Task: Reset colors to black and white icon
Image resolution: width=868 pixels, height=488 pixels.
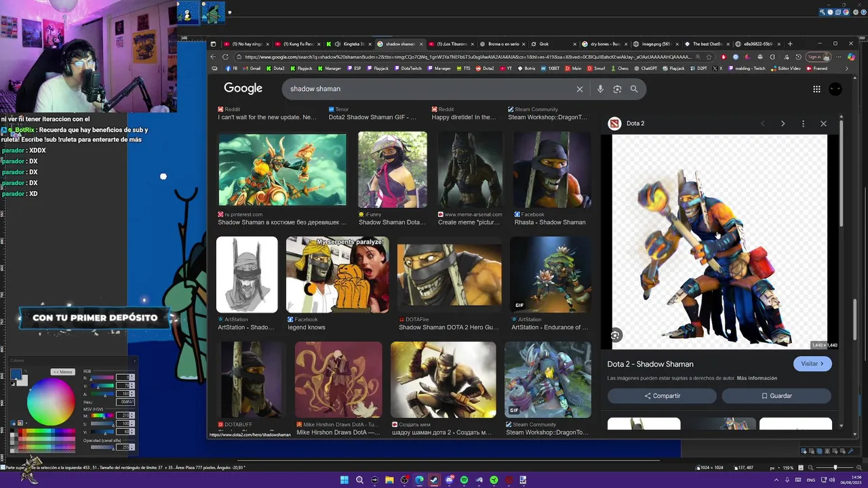Action: coord(12,384)
